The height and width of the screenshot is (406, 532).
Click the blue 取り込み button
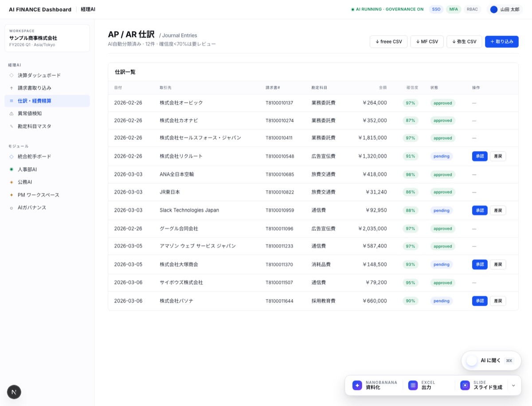pyautogui.click(x=502, y=42)
